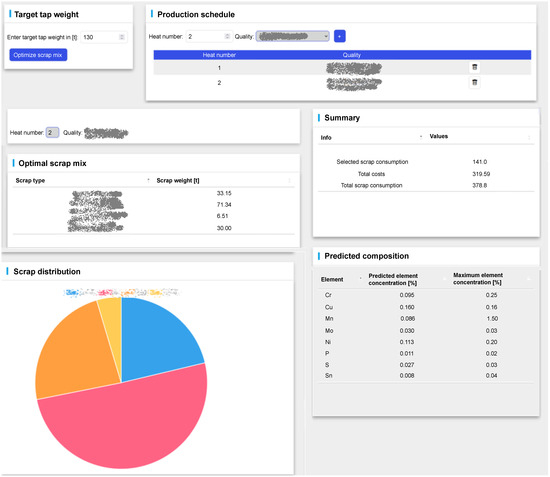Click the target tap weight input field

(103, 37)
